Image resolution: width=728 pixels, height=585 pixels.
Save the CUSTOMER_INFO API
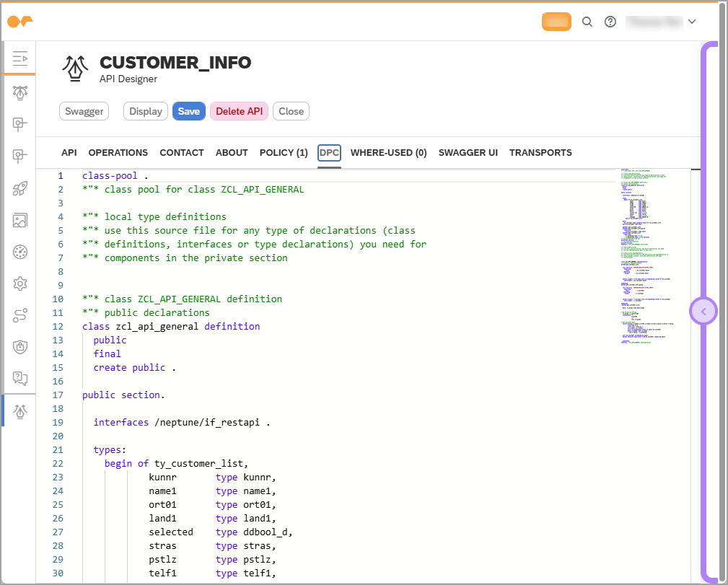click(x=188, y=111)
